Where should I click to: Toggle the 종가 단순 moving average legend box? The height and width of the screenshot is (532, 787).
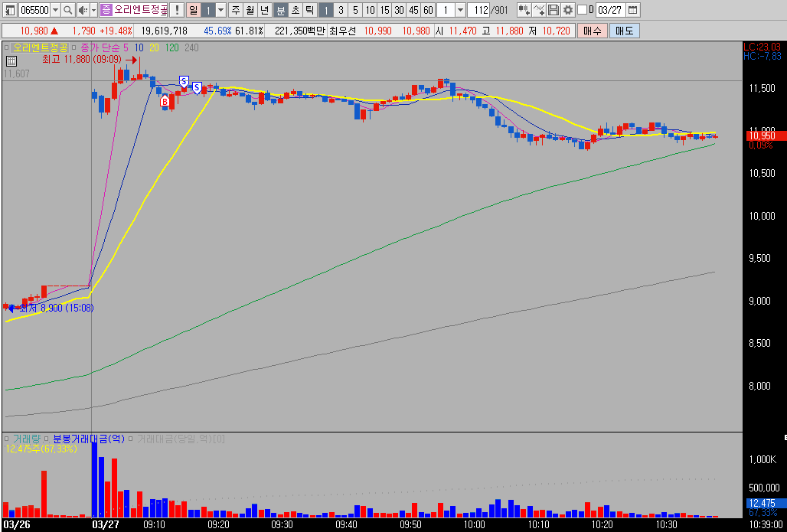[x=73, y=47]
